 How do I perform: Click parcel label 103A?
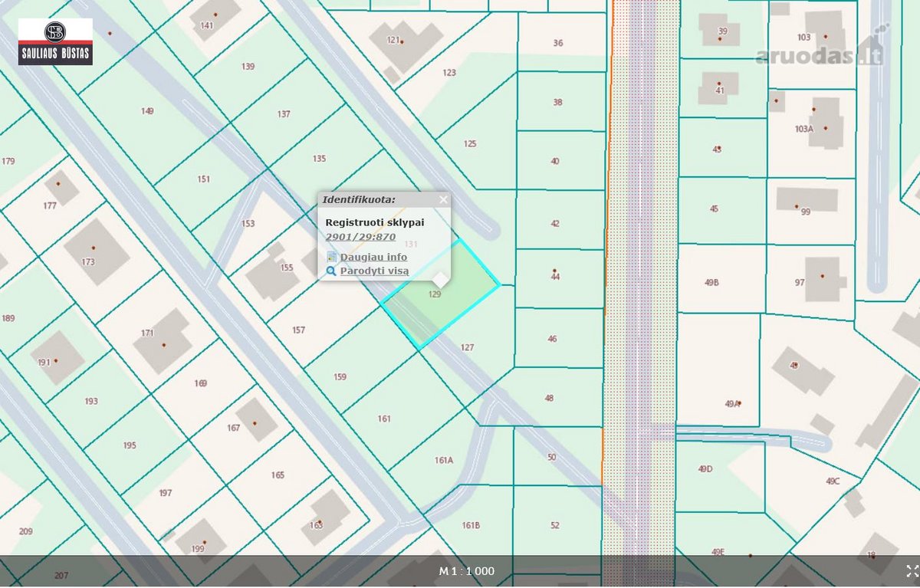[804, 129]
